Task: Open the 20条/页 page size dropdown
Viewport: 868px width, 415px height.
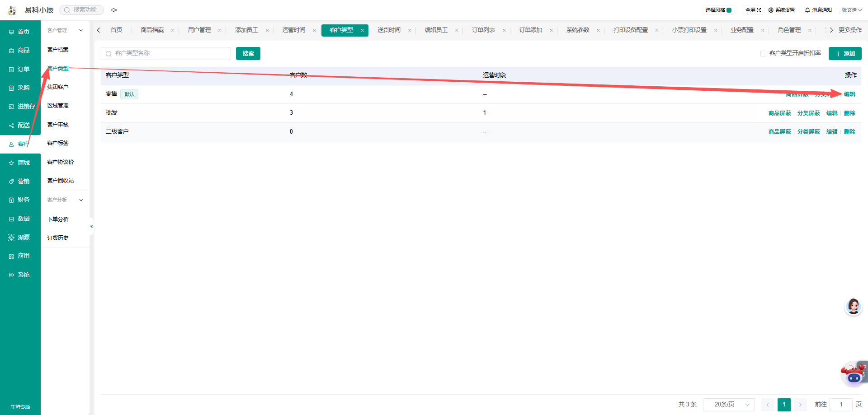Action: tap(729, 405)
